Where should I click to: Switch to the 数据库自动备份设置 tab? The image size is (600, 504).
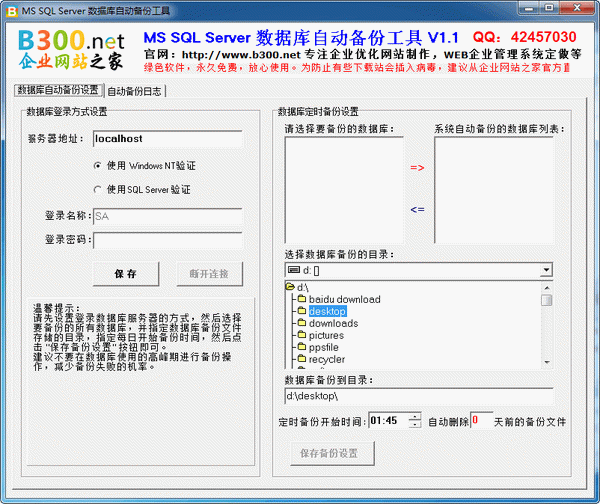[58, 90]
